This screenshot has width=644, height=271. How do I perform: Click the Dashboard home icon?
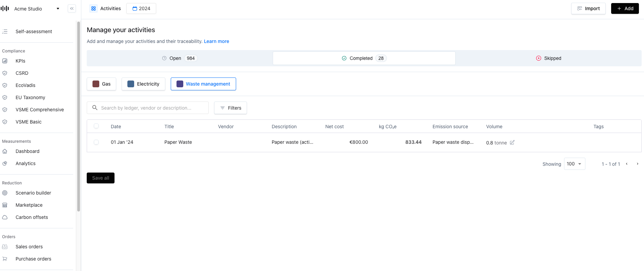coord(5,151)
